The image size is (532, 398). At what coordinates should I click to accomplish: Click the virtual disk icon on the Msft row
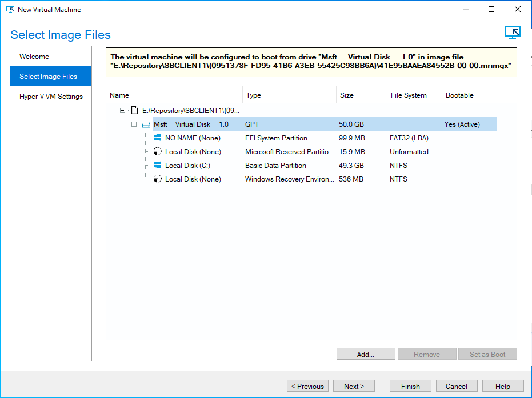tap(146, 124)
